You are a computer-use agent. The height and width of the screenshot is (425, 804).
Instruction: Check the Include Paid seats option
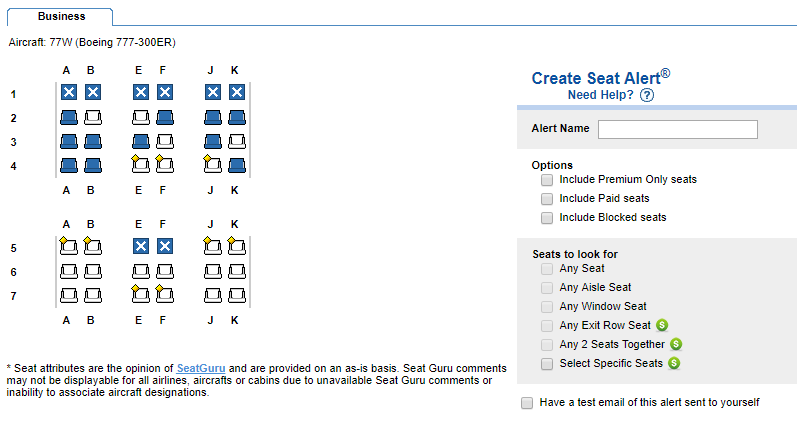(547, 199)
